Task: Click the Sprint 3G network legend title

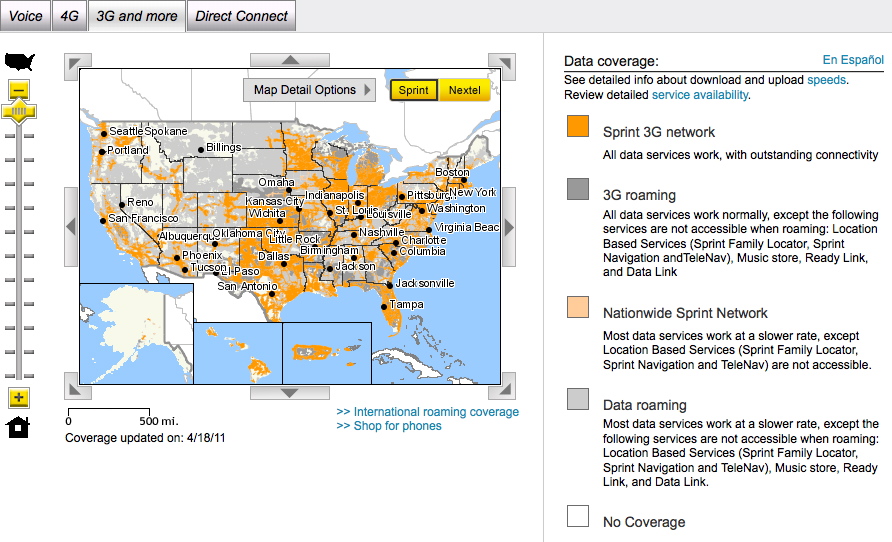Action: pos(659,132)
